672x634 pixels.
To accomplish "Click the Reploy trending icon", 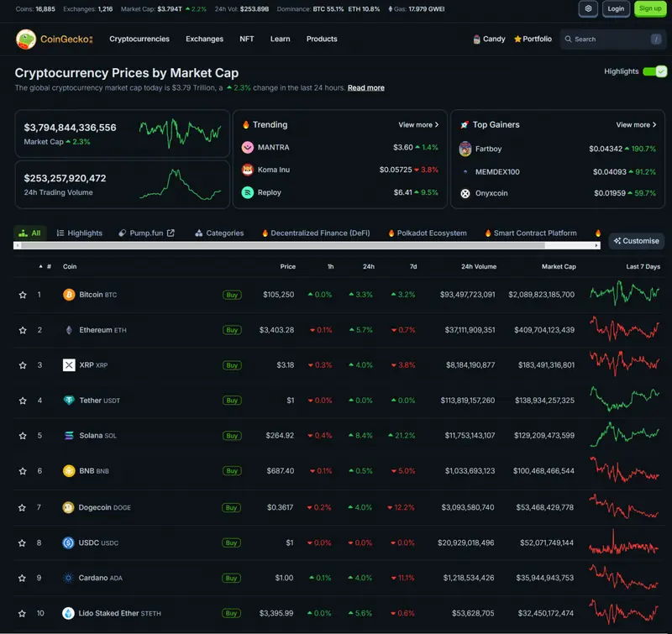I will (247, 192).
